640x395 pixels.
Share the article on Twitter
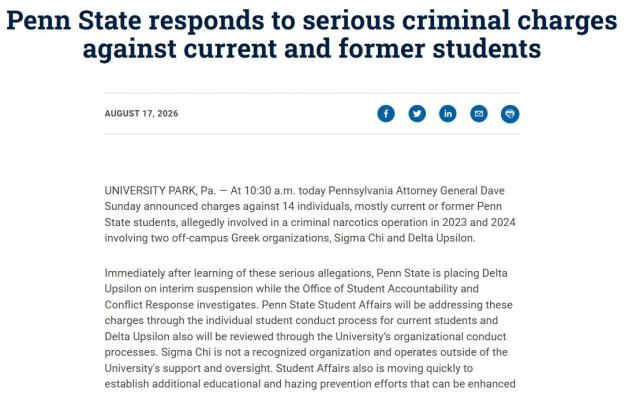pyautogui.click(x=417, y=113)
